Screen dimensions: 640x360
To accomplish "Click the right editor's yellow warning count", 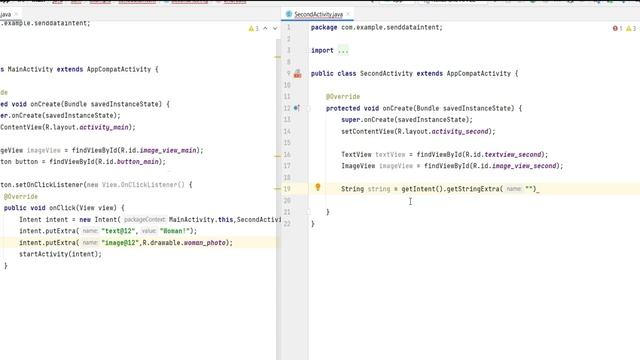I will pyautogui.click(x=631, y=28).
